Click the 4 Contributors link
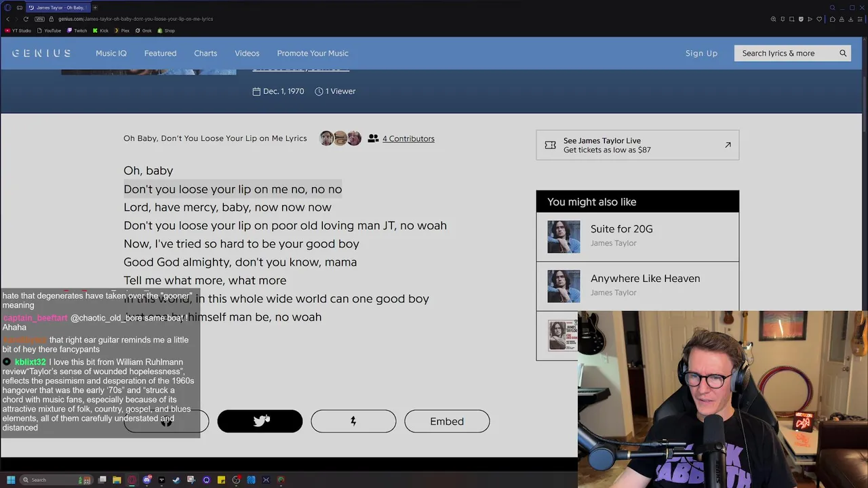Image resolution: width=868 pixels, height=488 pixels. click(x=408, y=138)
